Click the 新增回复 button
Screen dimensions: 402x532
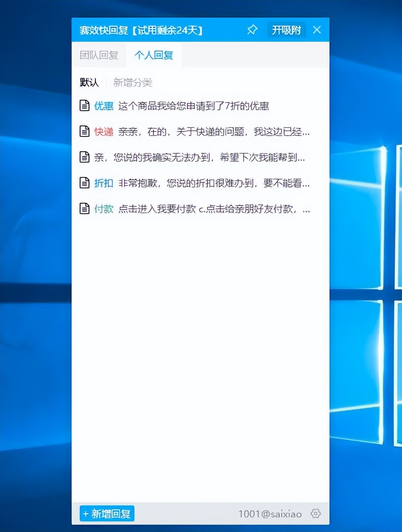(x=106, y=513)
